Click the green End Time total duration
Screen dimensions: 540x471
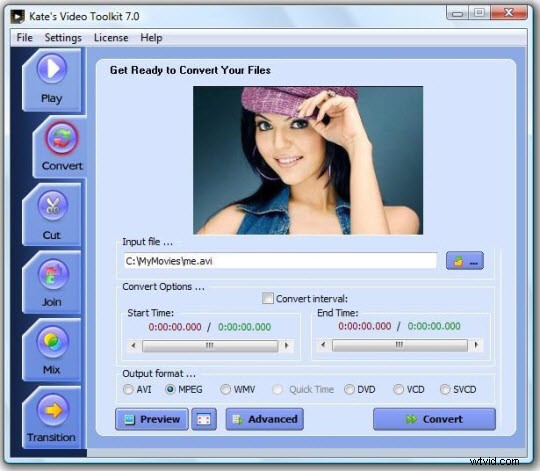tap(434, 326)
